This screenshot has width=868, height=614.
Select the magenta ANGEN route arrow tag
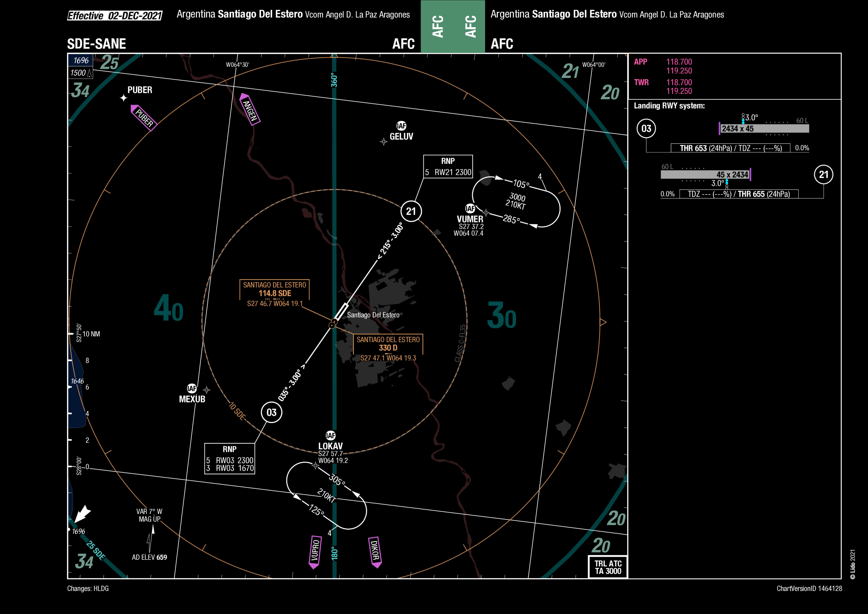[x=250, y=109]
